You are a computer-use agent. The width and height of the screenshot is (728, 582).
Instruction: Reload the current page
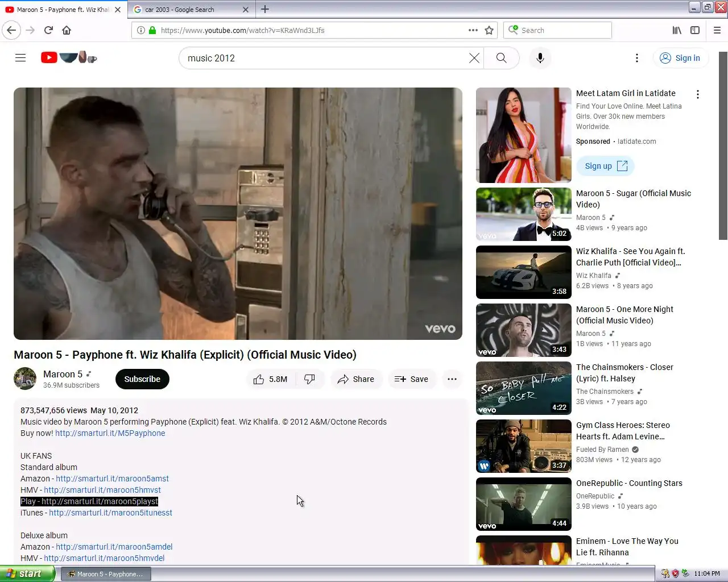[48, 30]
